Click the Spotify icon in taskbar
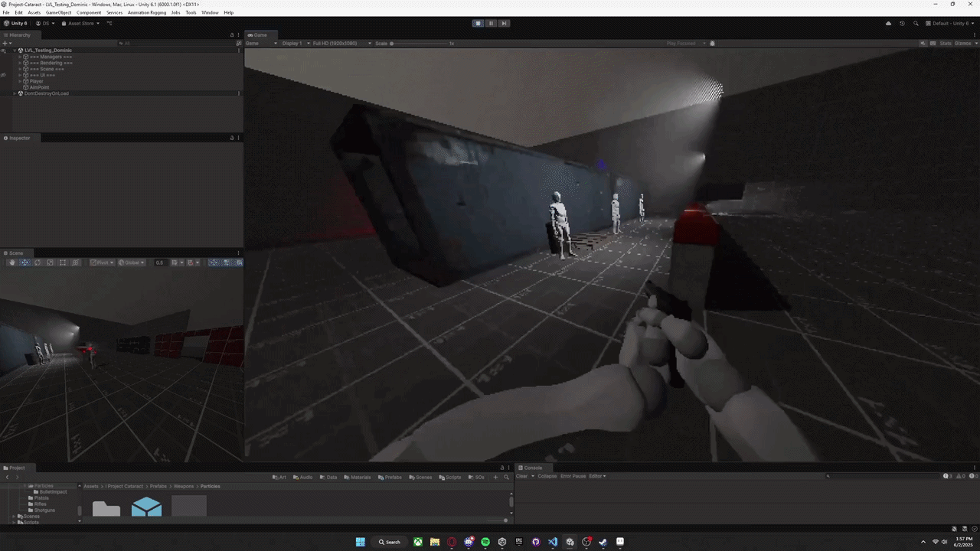980x551 pixels. [485, 542]
